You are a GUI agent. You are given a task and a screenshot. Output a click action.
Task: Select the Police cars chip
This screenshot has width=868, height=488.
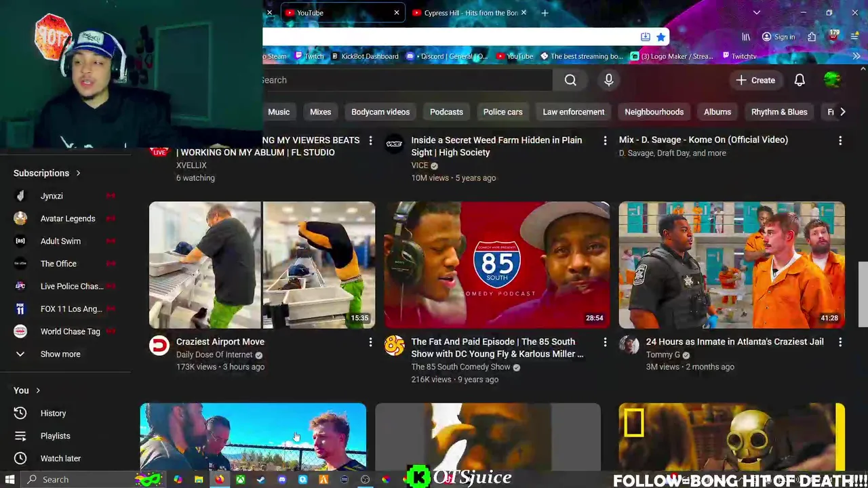click(x=502, y=112)
